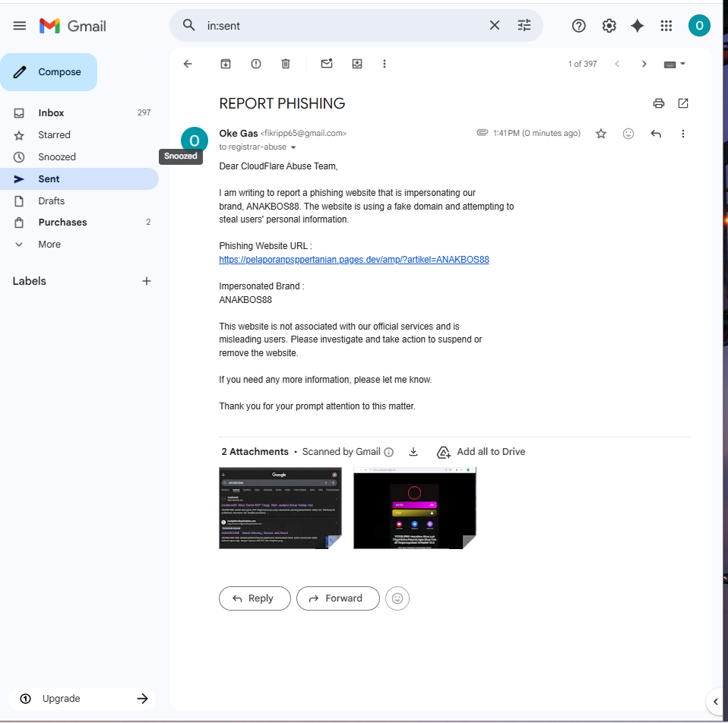Report this email as spam
Screen dimensions: 728x723
(256, 64)
